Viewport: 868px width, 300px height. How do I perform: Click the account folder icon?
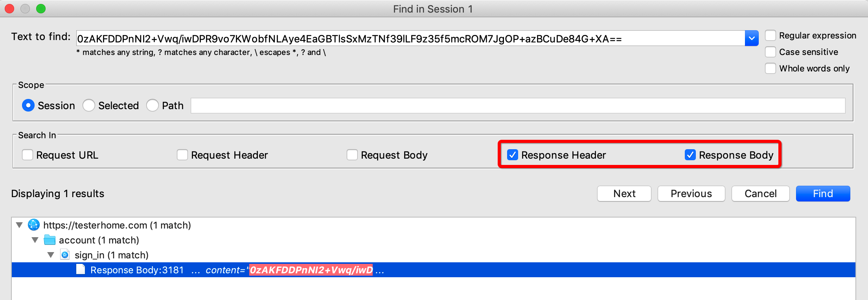tap(50, 240)
